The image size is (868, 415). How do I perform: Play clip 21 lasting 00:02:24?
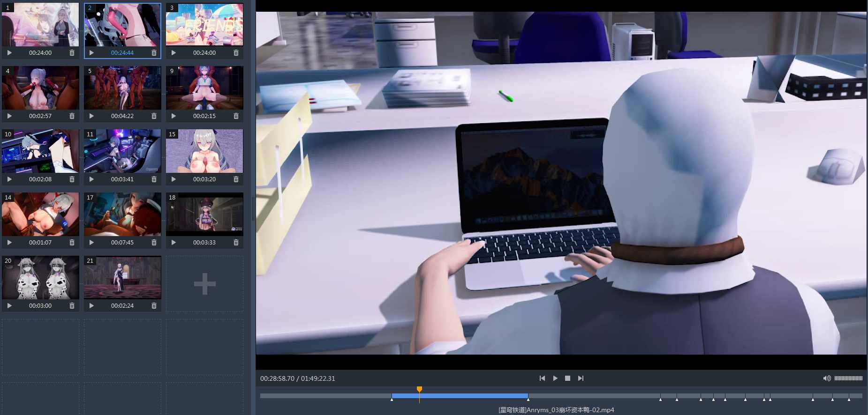(x=91, y=306)
